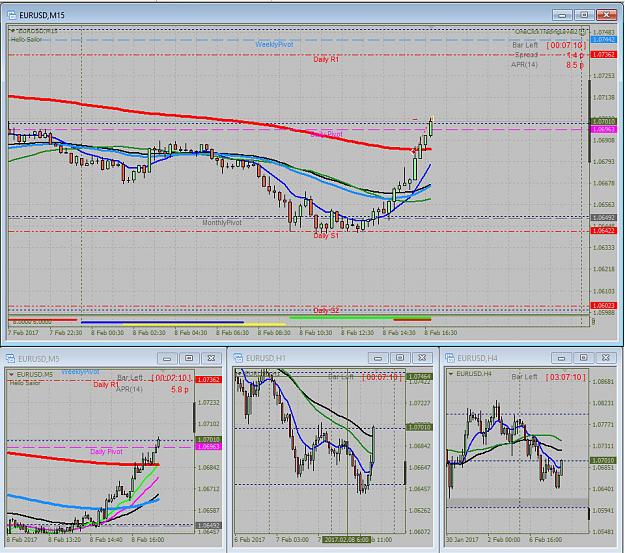Click "8 Feb 12:30" on M15 time axis
Image resolution: width=625 pixels, height=553 pixels.
pos(357,333)
